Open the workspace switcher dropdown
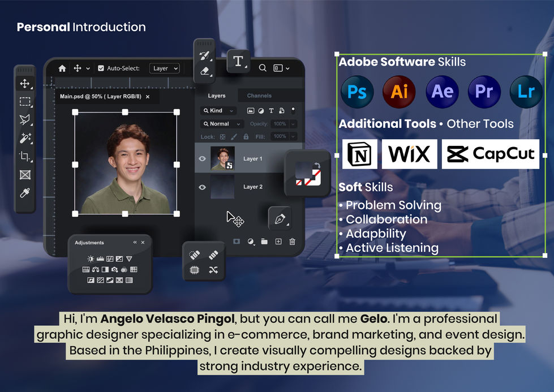Screen dimensions: 554x392 (x=282, y=68)
